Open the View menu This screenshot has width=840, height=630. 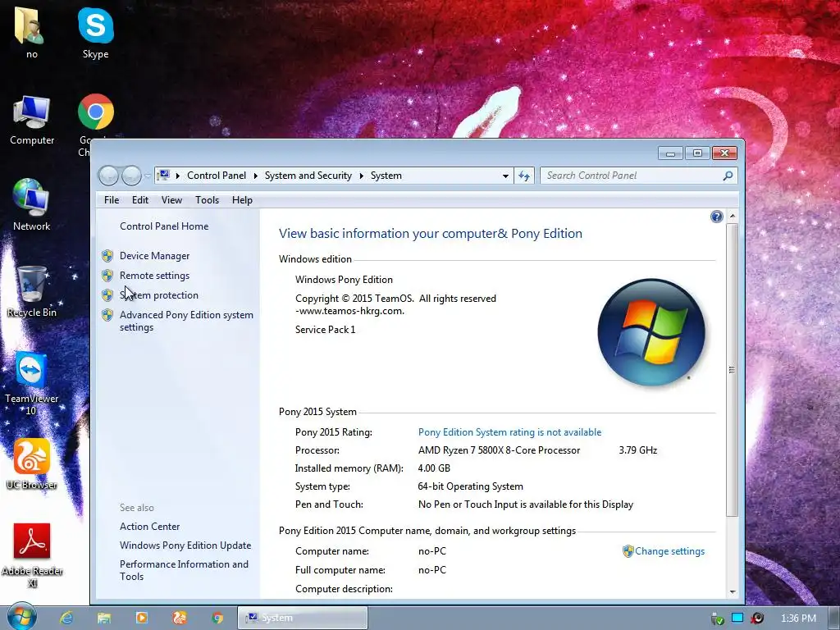[171, 200]
